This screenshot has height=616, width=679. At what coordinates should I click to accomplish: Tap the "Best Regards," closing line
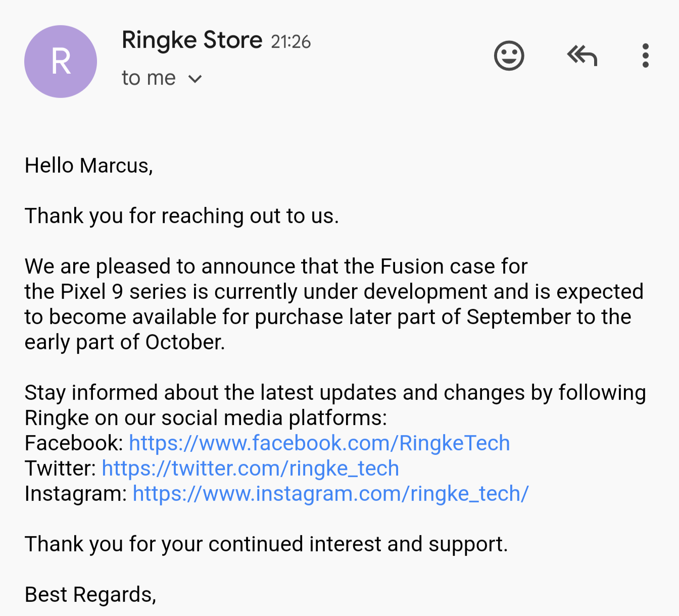[90, 595]
